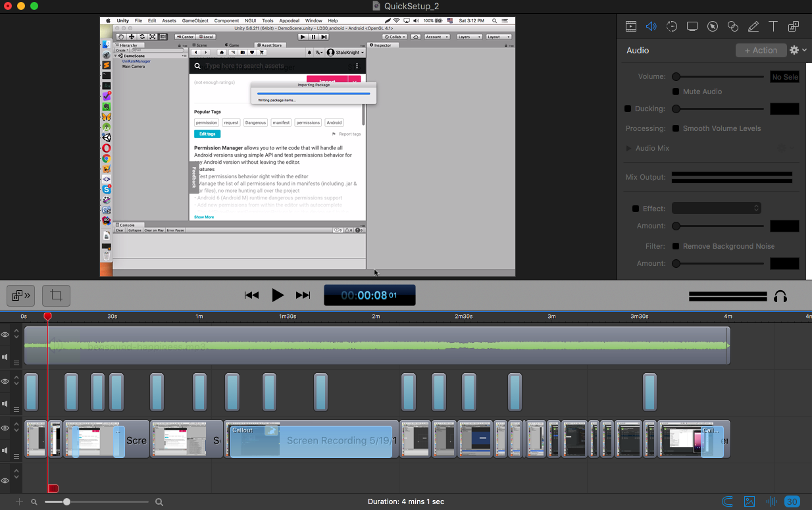Image resolution: width=812 pixels, height=510 pixels.
Task: Select the crop tool button
Action: (56, 295)
